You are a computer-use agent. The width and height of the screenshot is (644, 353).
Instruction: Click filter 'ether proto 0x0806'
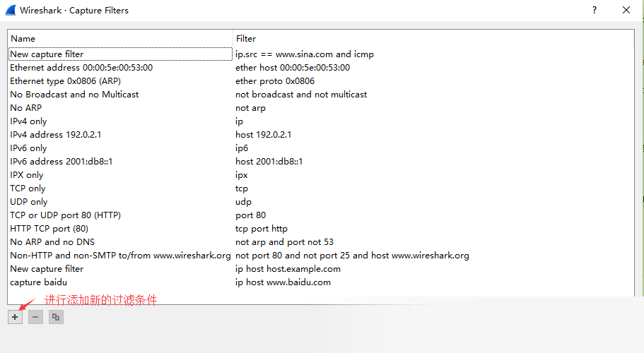(x=275, y=81)
